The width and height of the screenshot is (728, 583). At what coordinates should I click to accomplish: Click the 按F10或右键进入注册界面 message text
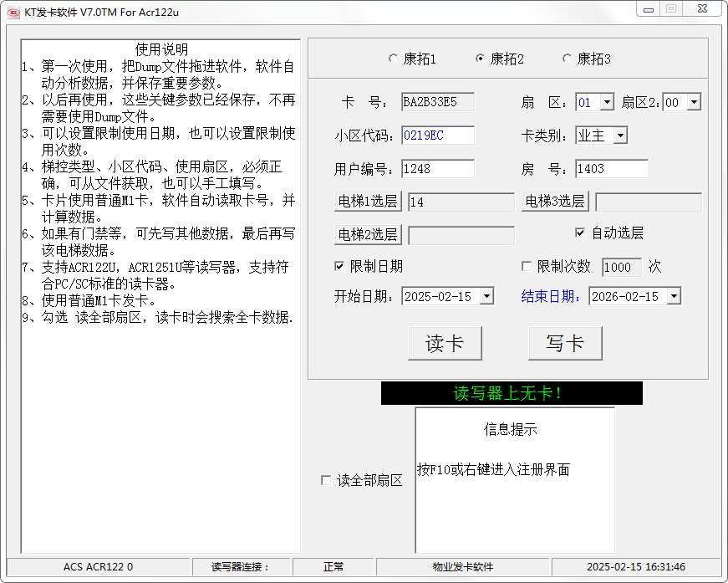493,469
